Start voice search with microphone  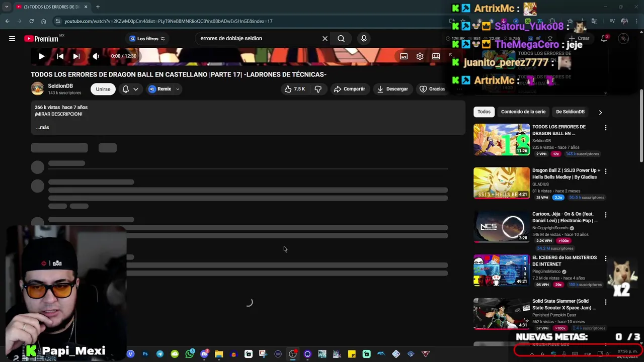coord(364,38)
